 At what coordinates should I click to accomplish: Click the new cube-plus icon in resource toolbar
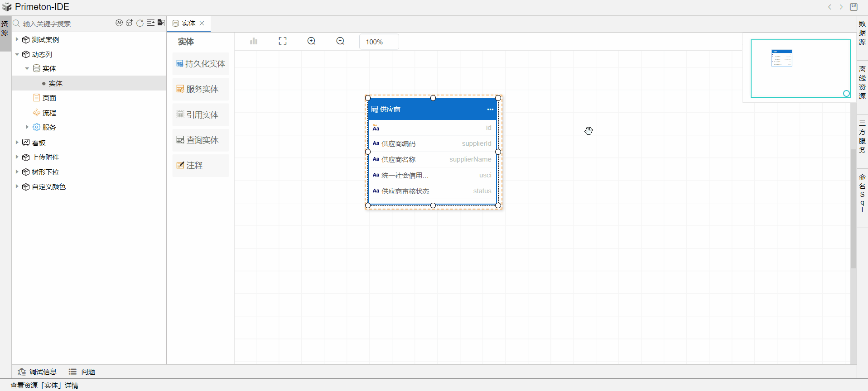[130, 23]
